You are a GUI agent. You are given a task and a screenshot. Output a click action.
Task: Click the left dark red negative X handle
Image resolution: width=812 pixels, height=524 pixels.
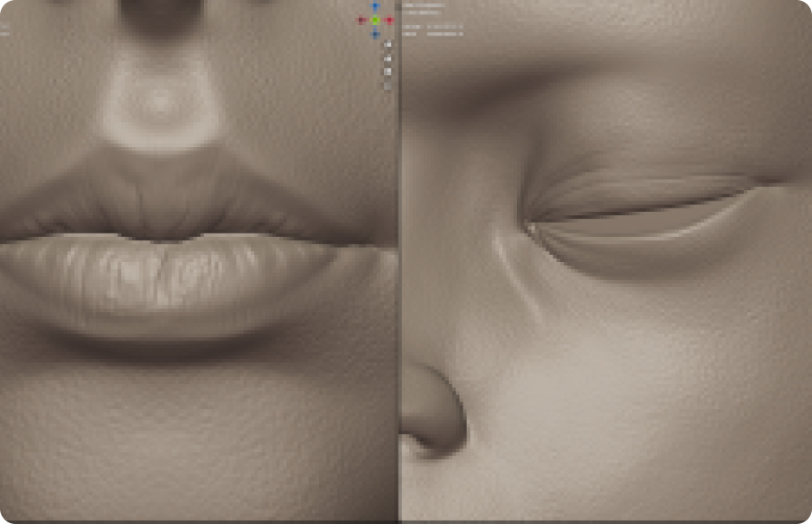[361, 21]
